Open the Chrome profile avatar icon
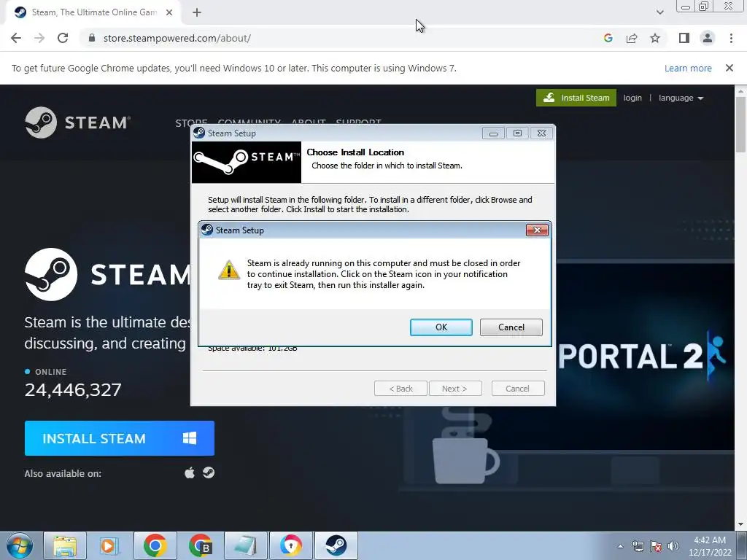 click(x=708, y=38)
